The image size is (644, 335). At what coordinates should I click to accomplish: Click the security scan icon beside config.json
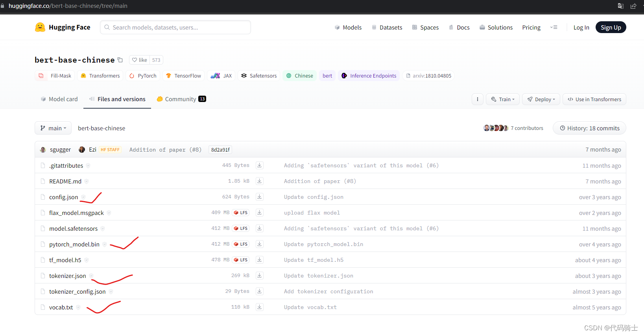(x=83, y=197)
